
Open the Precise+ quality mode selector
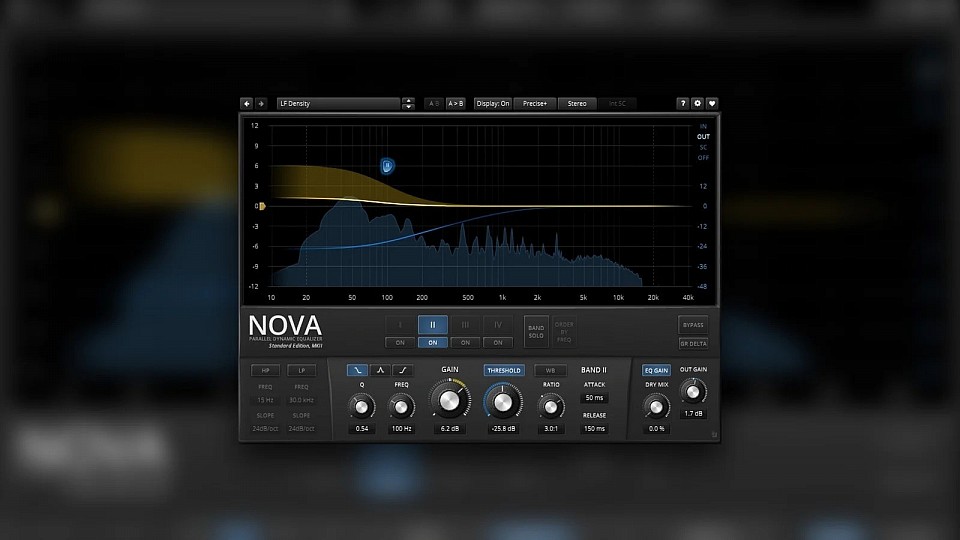[534, 103]
